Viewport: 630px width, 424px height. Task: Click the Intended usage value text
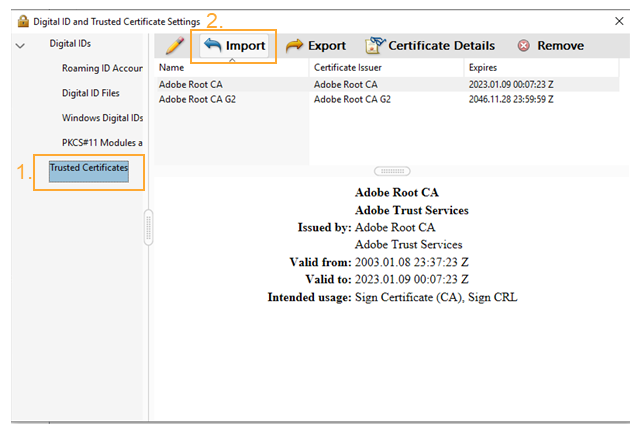436,297
